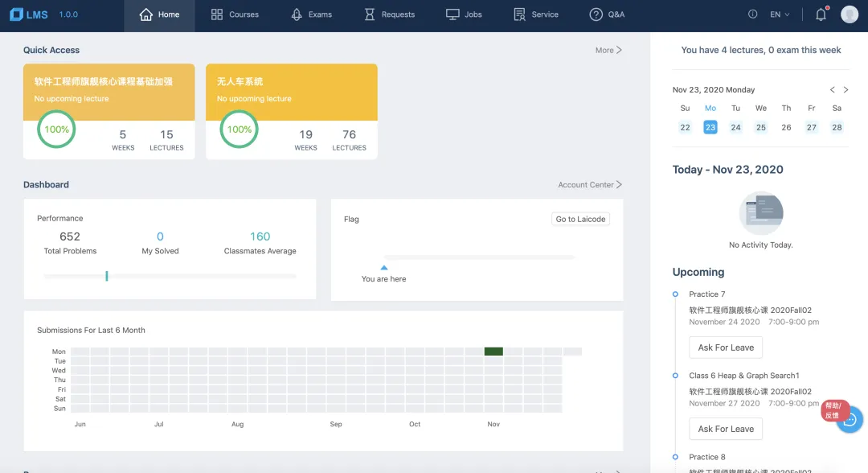Click the Performance progress bar marker
The height and width of the screenshot is (473, 868).
[107, 276]
